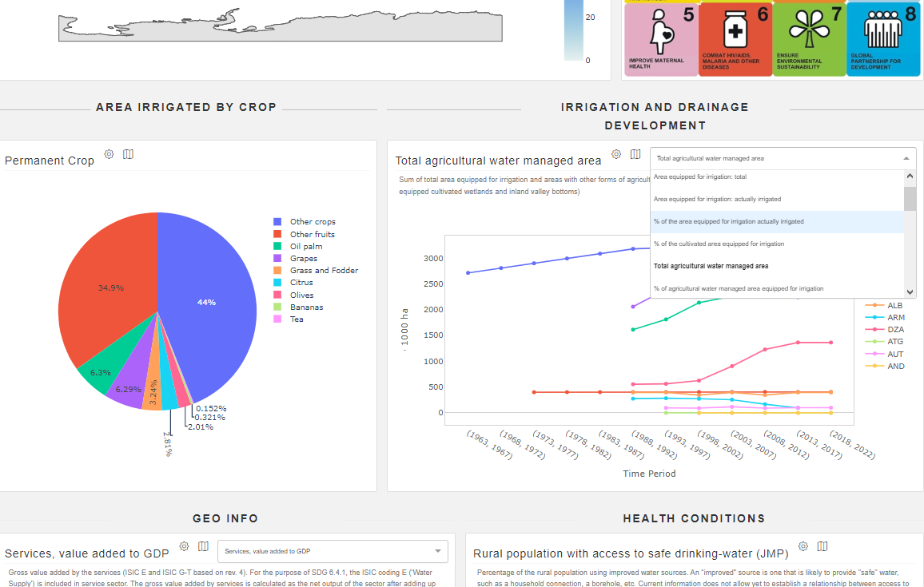Click data view icon next to water managed chart
This screenshot has width=924, height=587.
[635, 153]
